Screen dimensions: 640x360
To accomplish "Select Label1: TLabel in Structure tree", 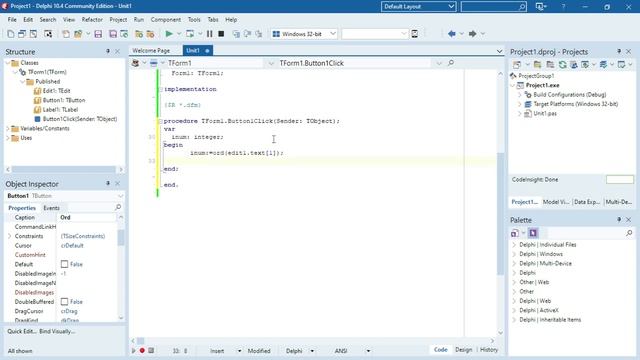I will point(60,110).
